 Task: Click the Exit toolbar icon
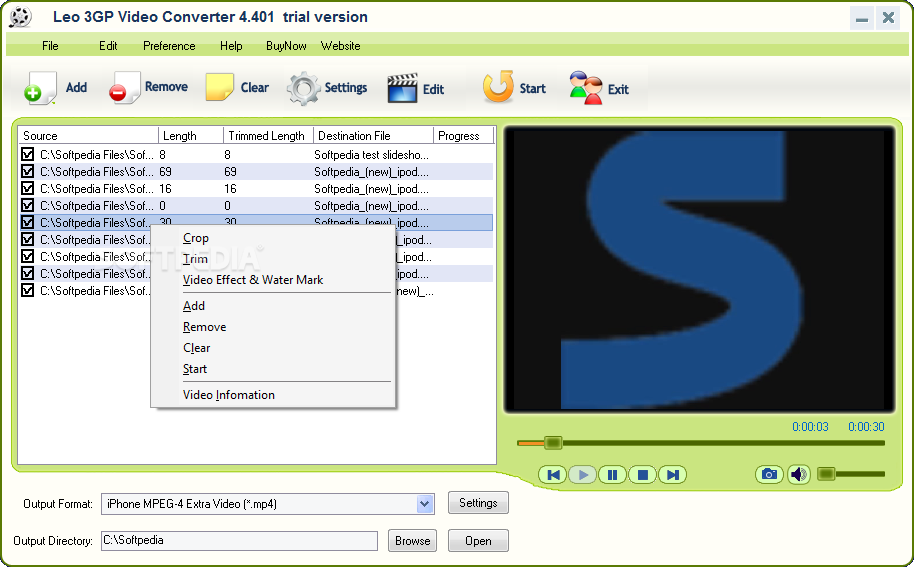click(x=585, y=88)
